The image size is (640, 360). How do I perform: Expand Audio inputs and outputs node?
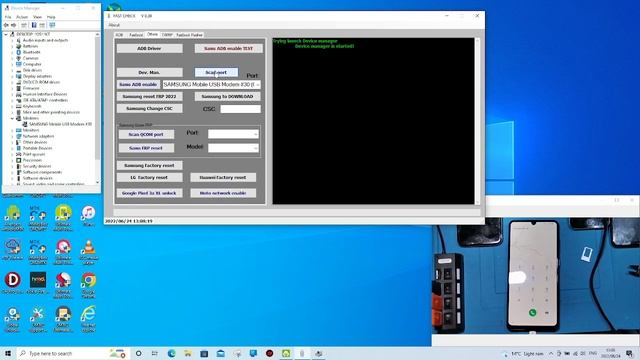(12, 40)
